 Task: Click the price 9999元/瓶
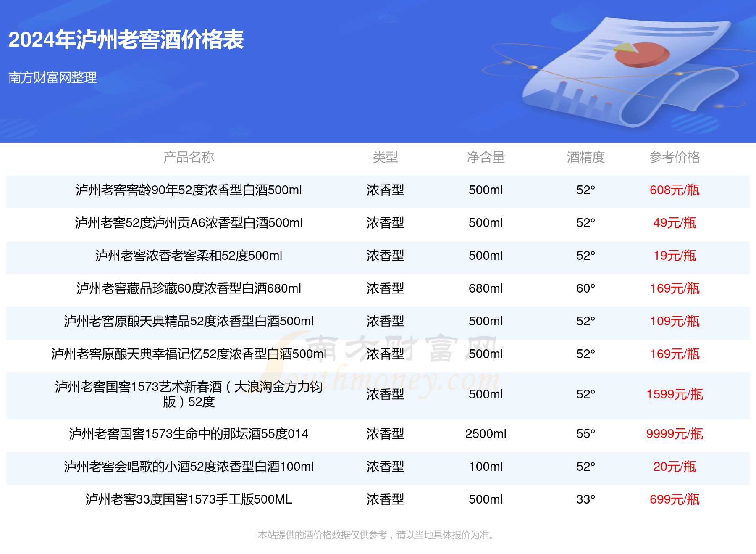[675, 434]
